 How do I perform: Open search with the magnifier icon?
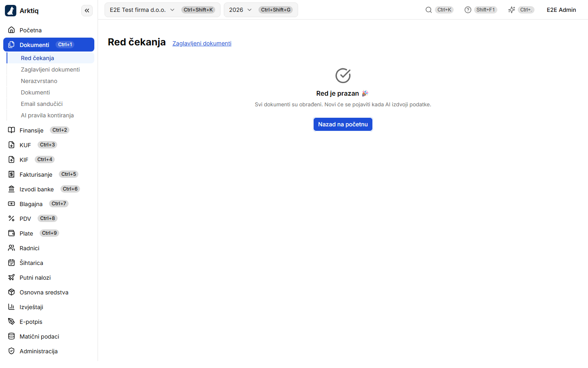tap(428, 10)
